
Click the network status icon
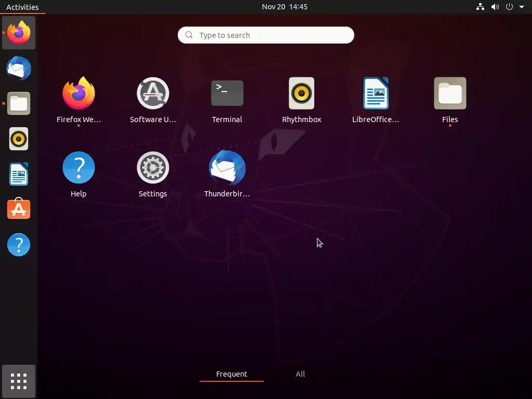coord(480,7)
